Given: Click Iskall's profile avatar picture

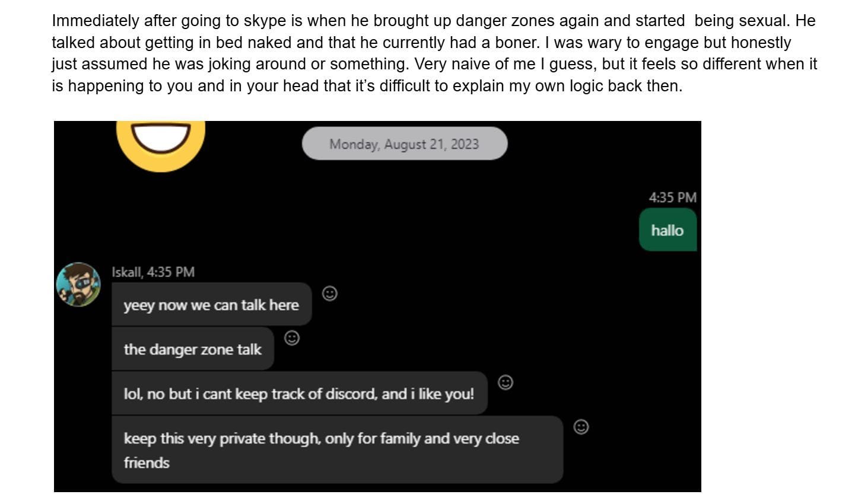Looking at the screenshot, I should [x=79, y=283].
